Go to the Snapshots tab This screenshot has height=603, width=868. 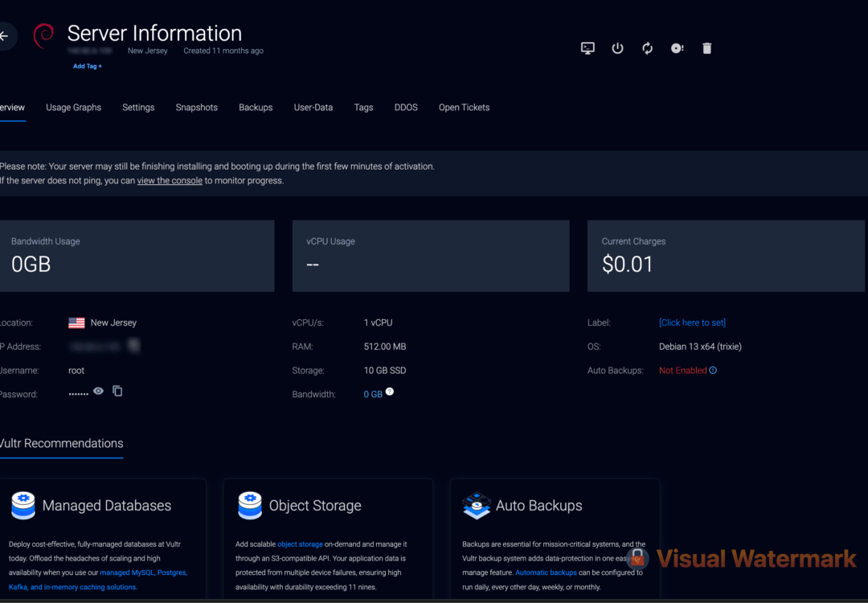[197, 108]
